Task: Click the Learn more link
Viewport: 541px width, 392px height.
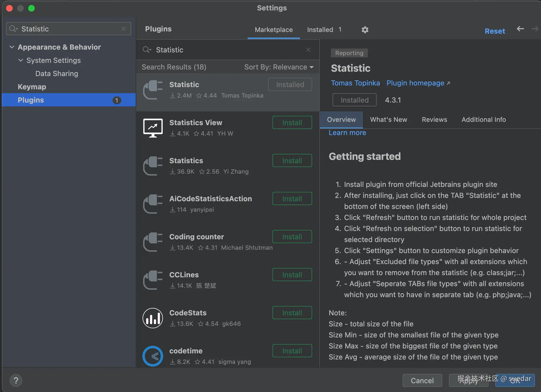Action: coord(347,133)
